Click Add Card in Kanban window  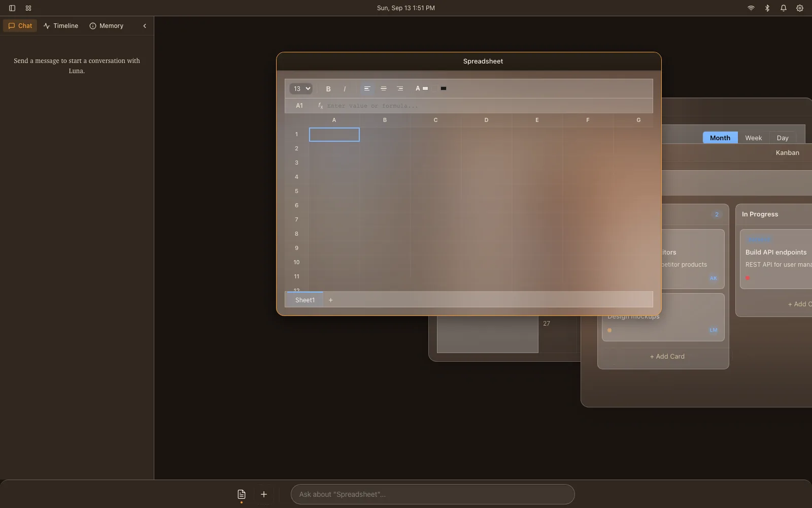click(667, 357)
